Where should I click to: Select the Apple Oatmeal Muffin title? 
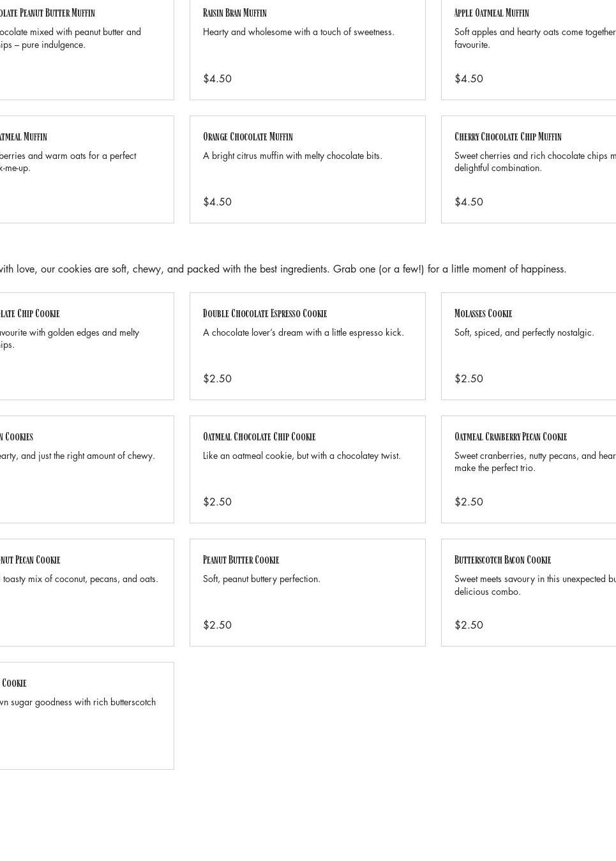click(x=492, y=13)
